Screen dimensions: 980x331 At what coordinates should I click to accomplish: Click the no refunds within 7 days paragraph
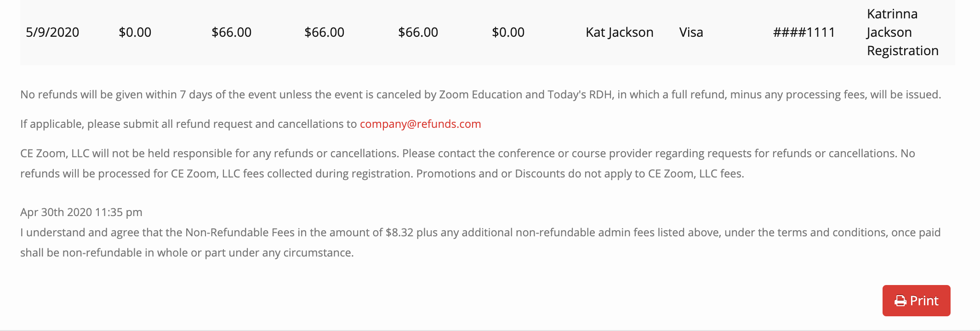click(480, 95)
